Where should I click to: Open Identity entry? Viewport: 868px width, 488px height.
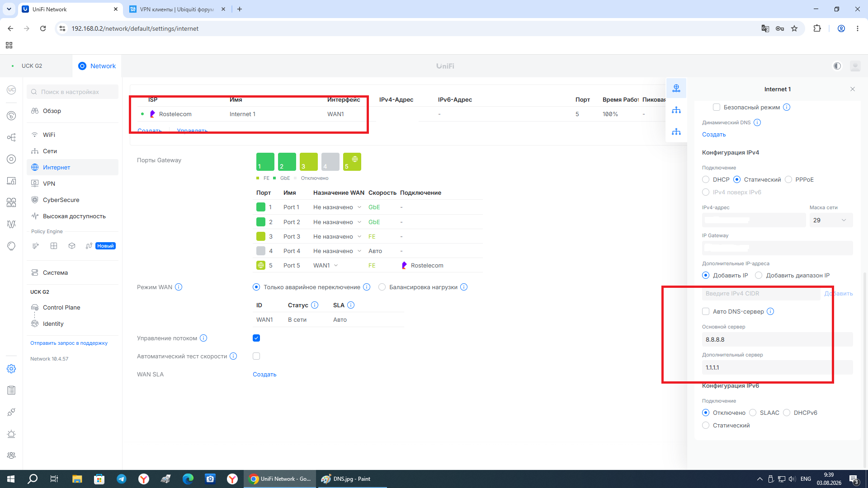click(72, 324)
